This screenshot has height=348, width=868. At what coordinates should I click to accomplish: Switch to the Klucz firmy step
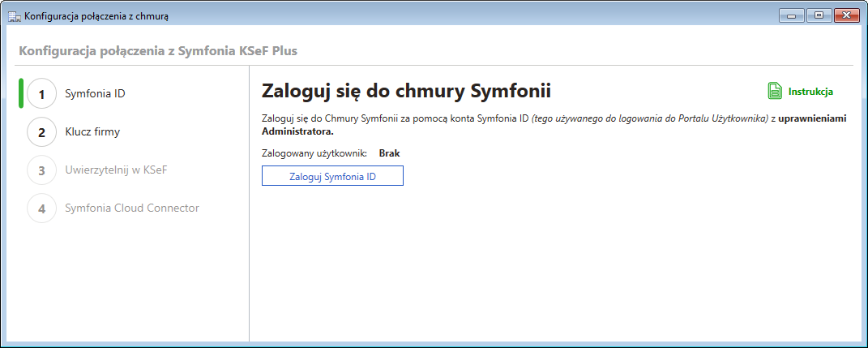(x=92, y=131)
